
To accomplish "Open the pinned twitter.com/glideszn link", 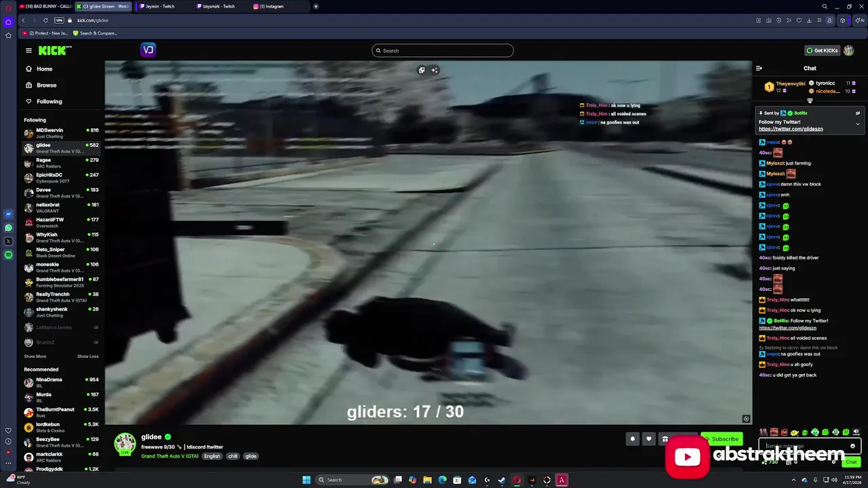I will [x=791, y=129].
